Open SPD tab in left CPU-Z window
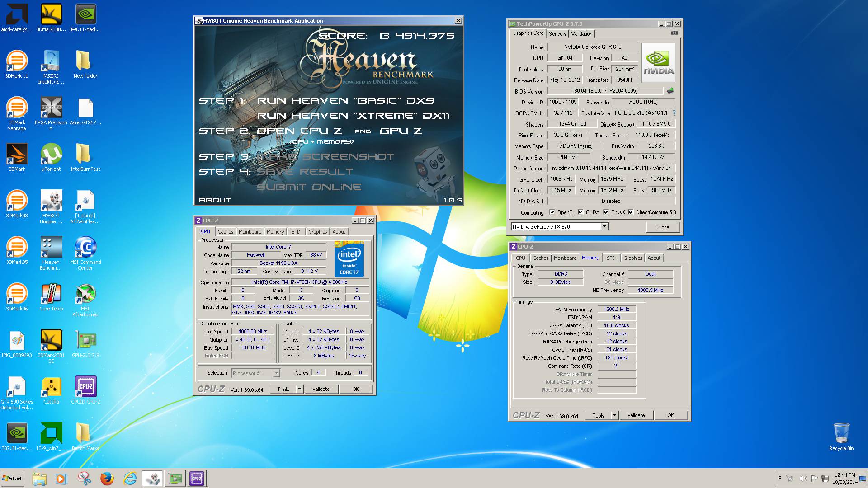Screen dimensions: 868x488 (296, 232)
